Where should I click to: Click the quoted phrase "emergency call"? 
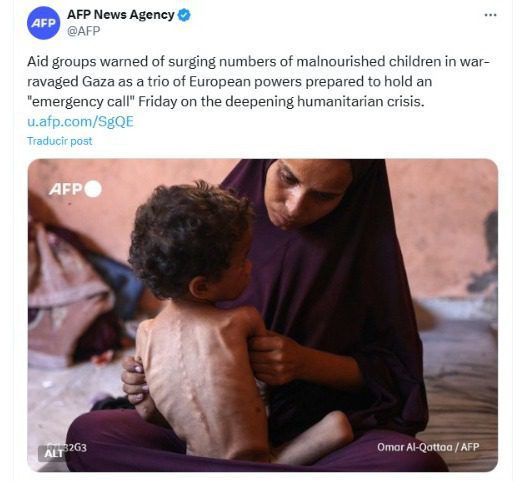click(80, 101)
